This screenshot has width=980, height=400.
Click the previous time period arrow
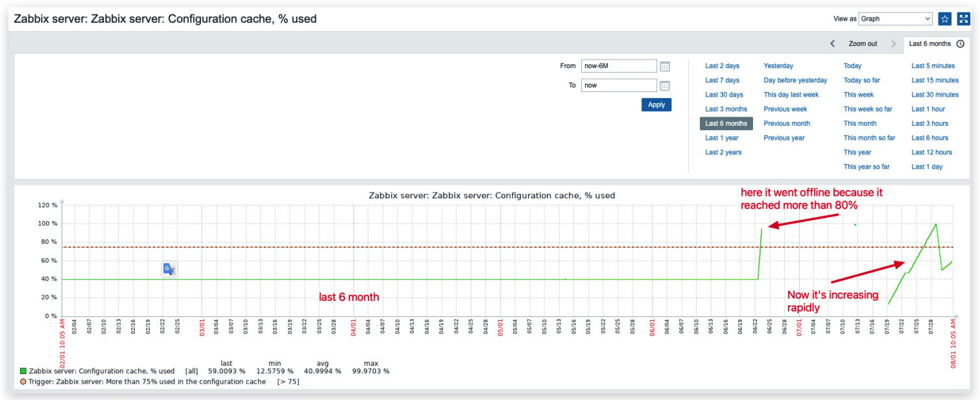coord(833,44)
